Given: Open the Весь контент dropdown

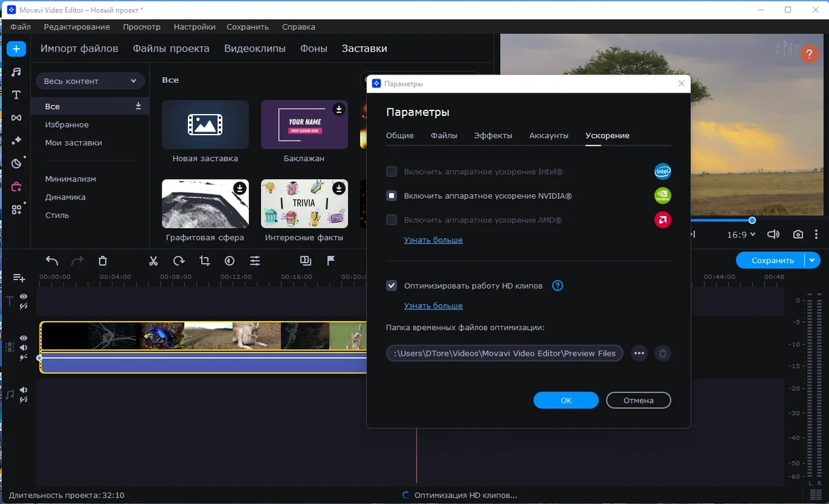Looking at the screenshot, I should (x=90, y=81).
